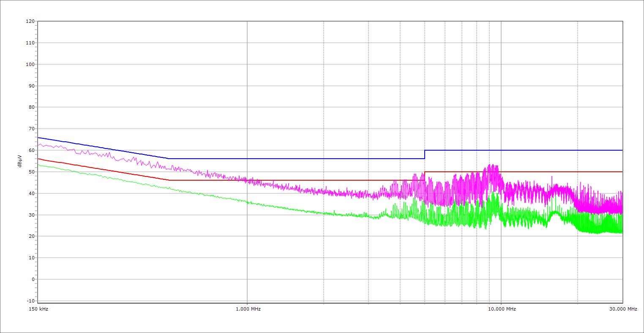Click the green trace start at 150 kHz

(38, 165)
